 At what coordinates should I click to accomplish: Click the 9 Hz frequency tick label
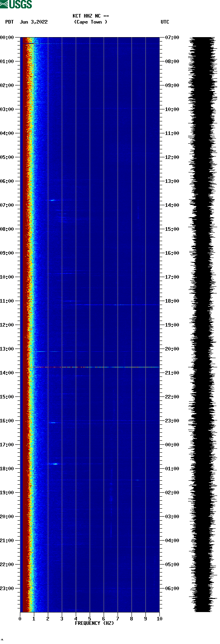(145, 619)
